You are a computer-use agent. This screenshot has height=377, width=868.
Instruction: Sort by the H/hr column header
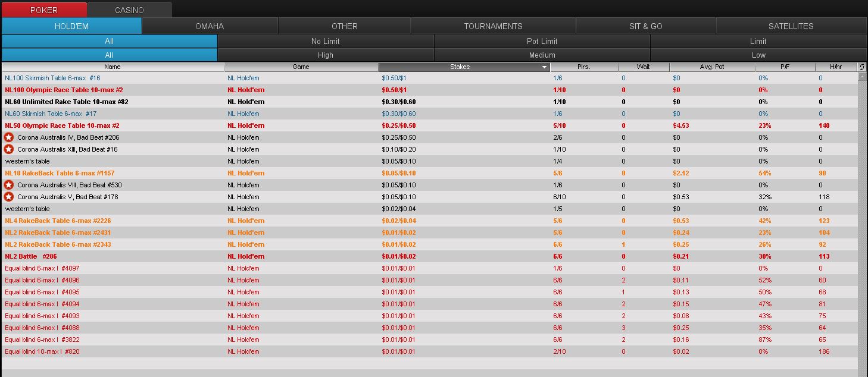coord(836,67)
